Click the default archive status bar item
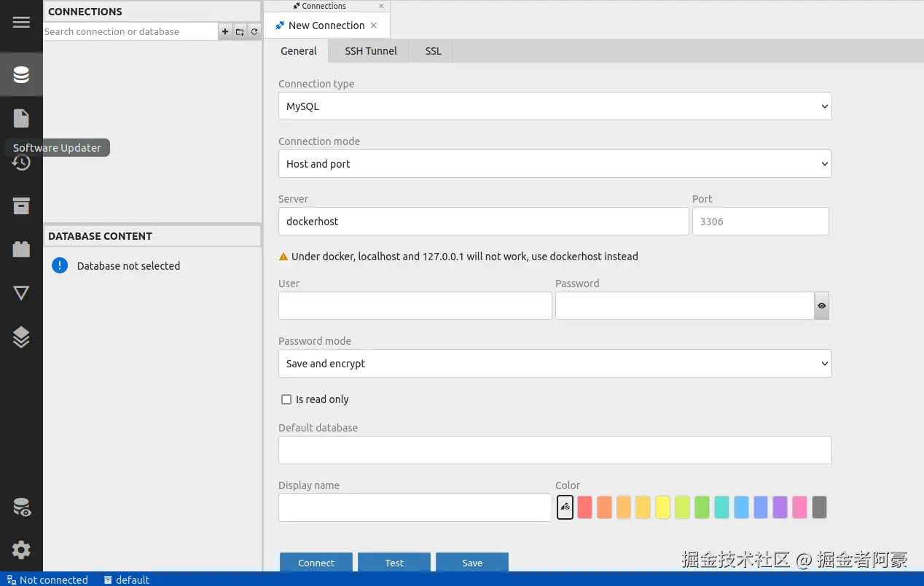The image size is (924, 586). coord(126,580)
